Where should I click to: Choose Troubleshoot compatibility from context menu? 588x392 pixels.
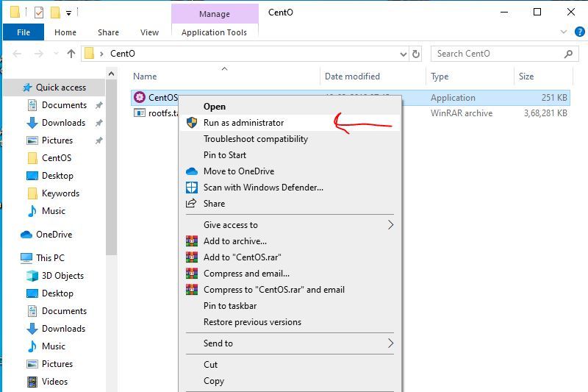tap(255, 139)
